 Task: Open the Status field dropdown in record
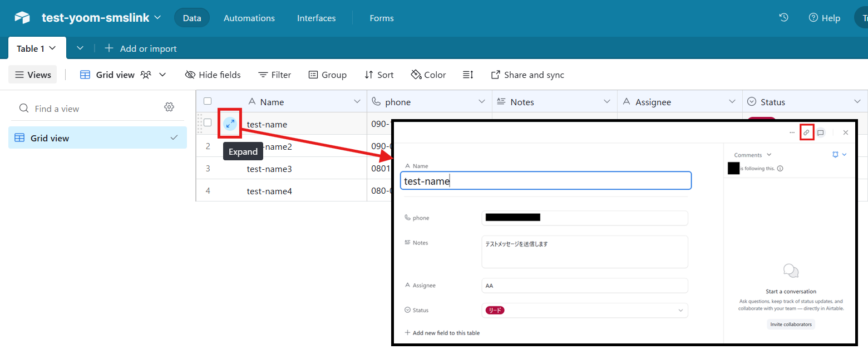coord(680,310)
